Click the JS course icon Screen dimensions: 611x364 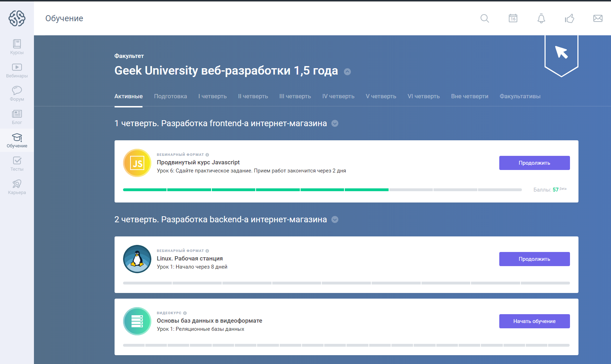137,163
